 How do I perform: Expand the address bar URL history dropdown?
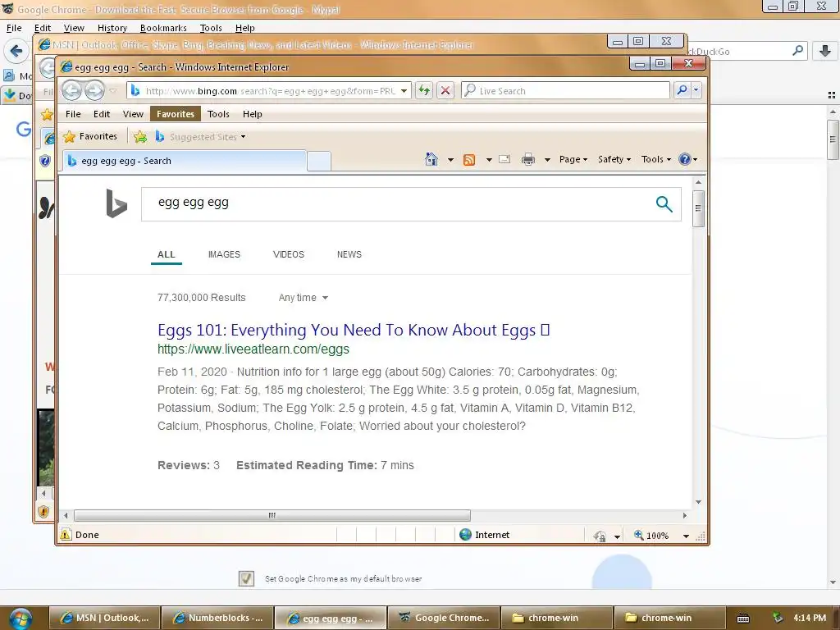click(x=404, y=91)
